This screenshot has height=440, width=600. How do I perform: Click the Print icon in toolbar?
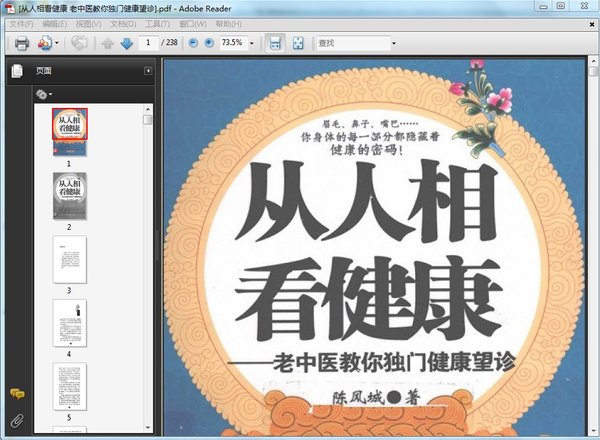click(x=22, y=43)
